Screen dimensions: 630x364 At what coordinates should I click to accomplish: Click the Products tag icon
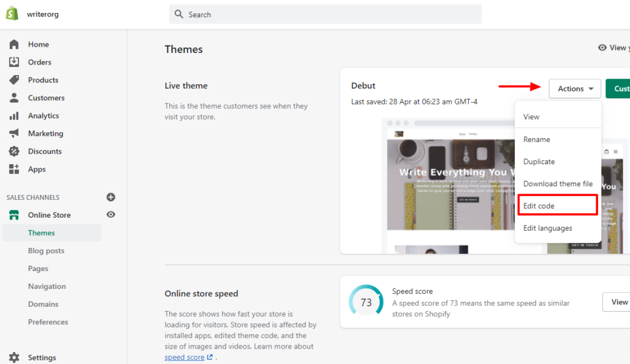point(14,80)
